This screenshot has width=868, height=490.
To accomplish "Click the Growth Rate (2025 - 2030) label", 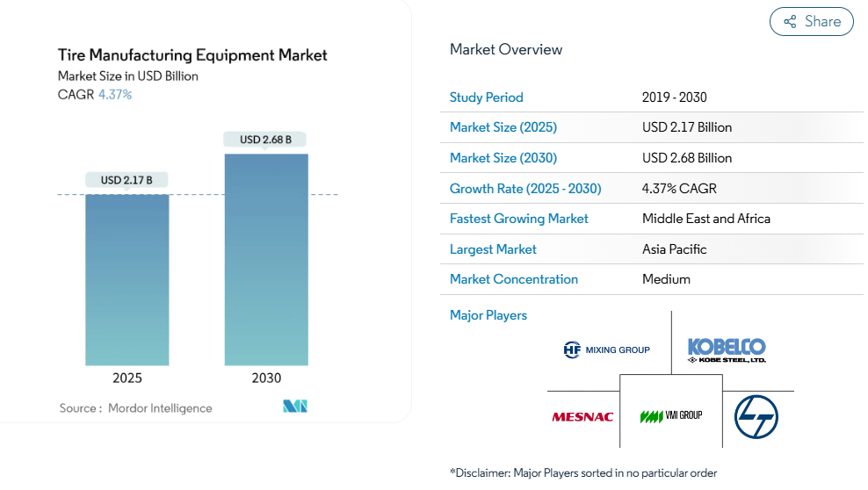I will pos(525,189).
